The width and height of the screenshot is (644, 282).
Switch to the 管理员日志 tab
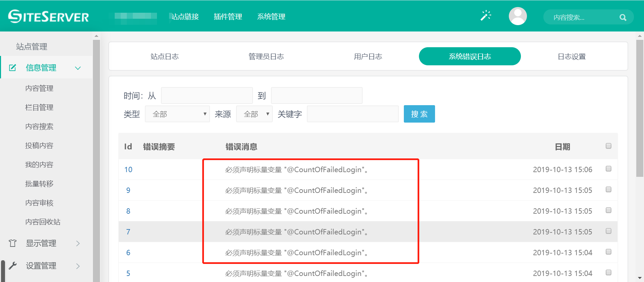266,56
